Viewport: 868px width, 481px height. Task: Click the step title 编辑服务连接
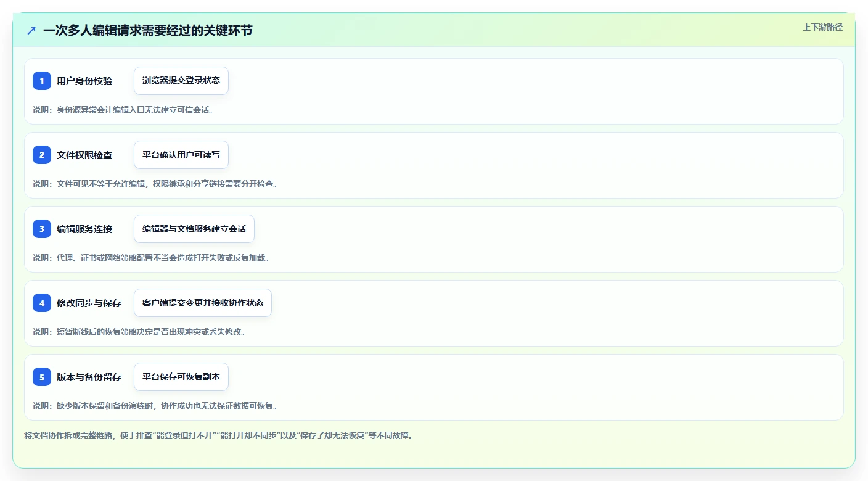click(x=84, y=229)
